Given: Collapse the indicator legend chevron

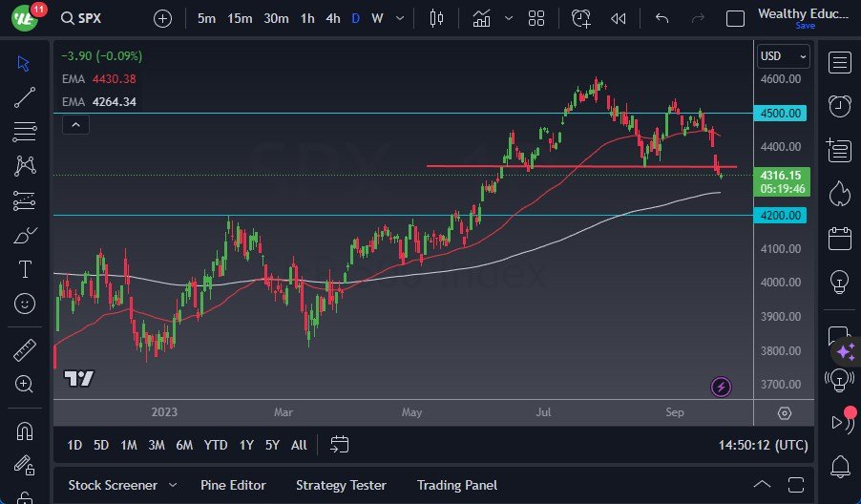Looking at the screenshot, I should pyautogui.click(x=74, y=124).
